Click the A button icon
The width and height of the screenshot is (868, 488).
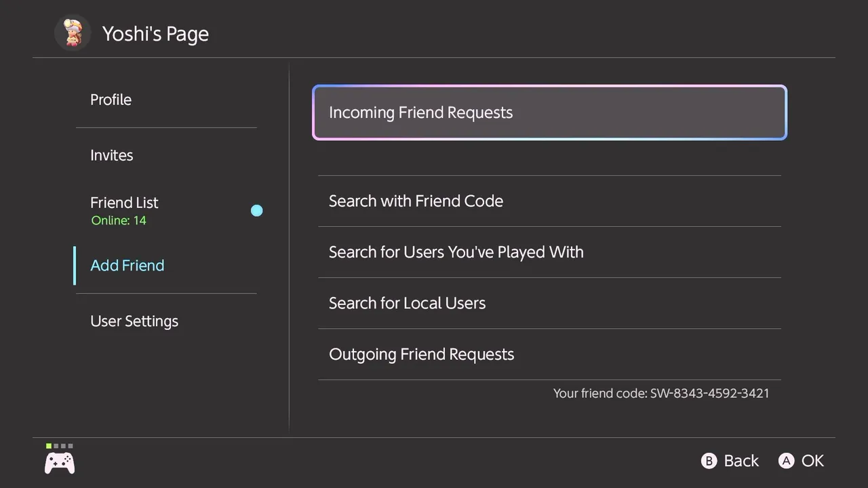tap(786, 461)
